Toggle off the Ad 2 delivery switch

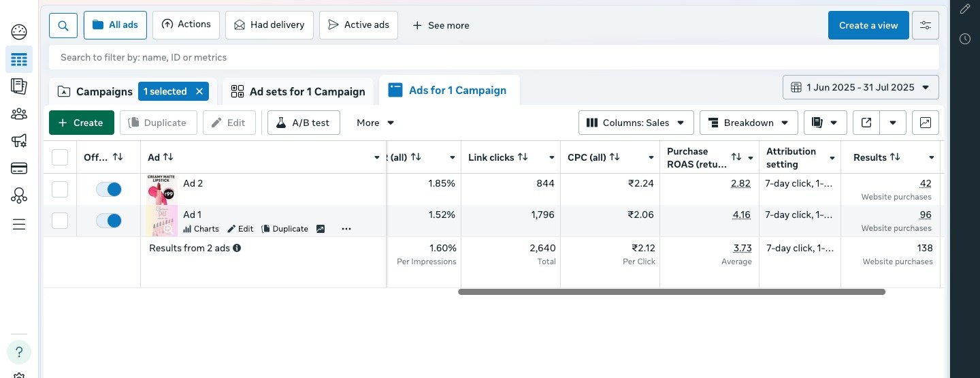point(109,189)
